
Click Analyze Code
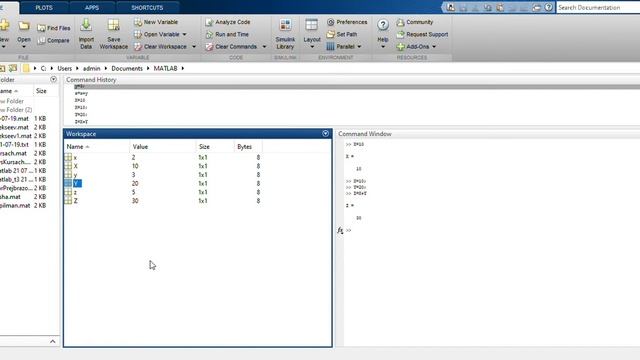tap(228, 22)
